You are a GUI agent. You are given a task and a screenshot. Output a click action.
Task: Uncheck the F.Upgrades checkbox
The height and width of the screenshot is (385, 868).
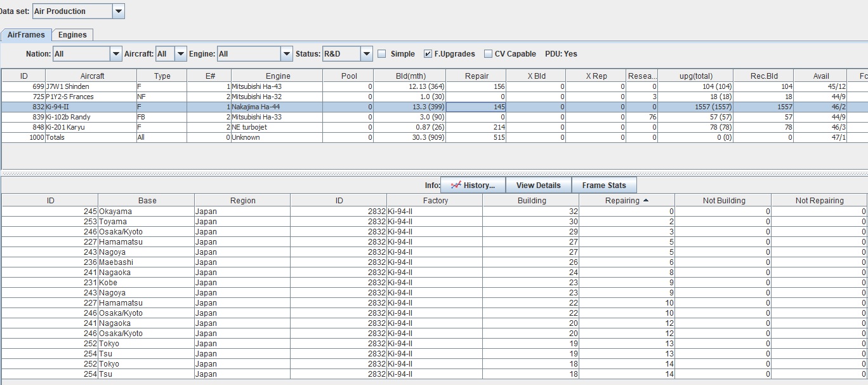428,54
